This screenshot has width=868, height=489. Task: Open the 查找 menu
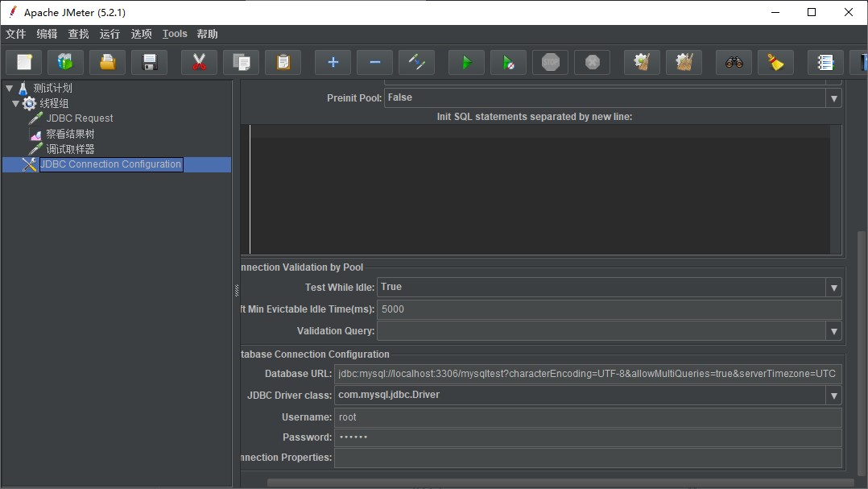(78, 35)
